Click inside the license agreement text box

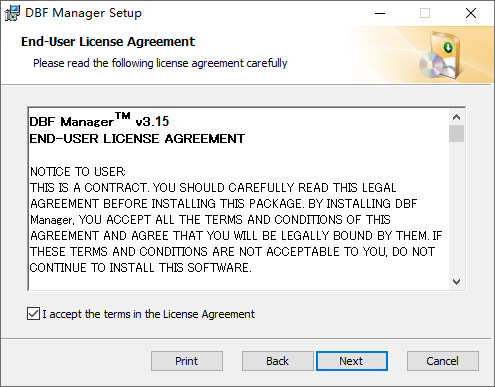click(x=238, y=199)
